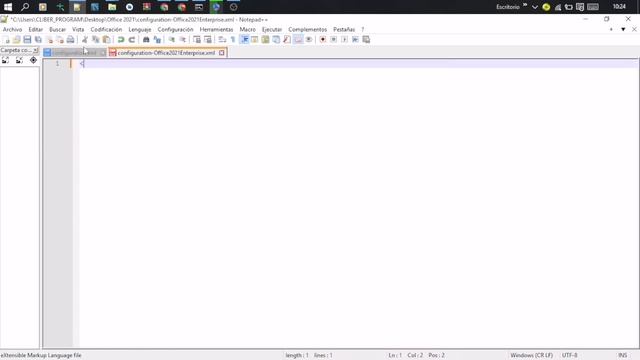Click the Close All documents toolbar icon

pos(60,40)
